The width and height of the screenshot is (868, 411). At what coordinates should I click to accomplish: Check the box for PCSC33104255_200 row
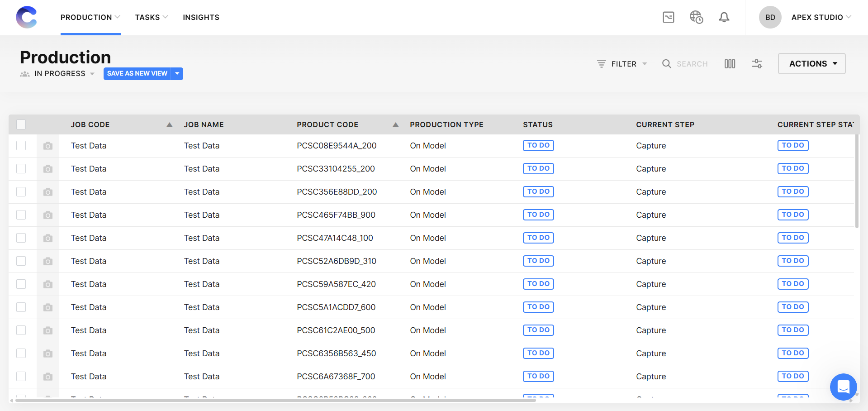click(21, 169)
